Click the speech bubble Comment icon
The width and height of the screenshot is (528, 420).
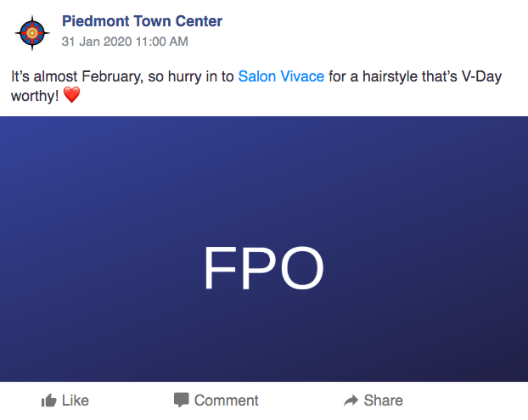tap(181, 400)
